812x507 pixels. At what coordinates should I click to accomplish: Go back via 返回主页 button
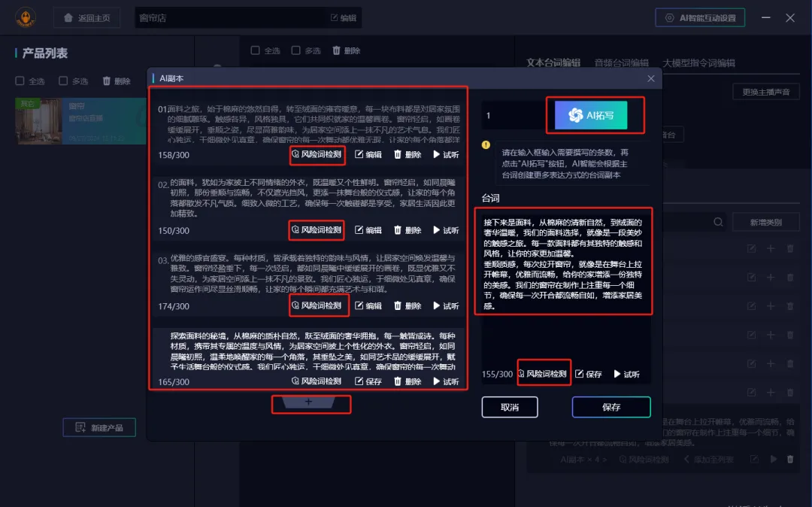[x=87, y=17]
